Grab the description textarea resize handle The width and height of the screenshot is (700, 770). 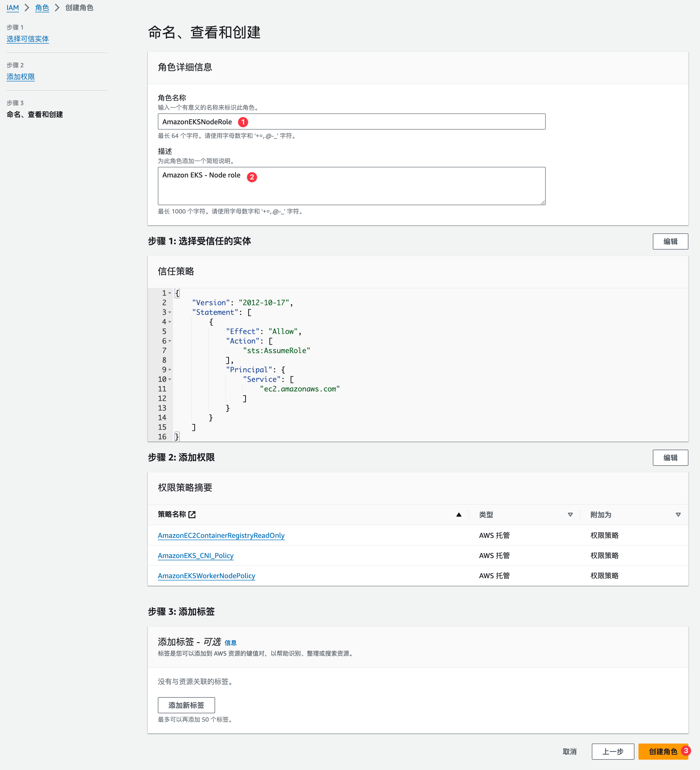[543, 202]
